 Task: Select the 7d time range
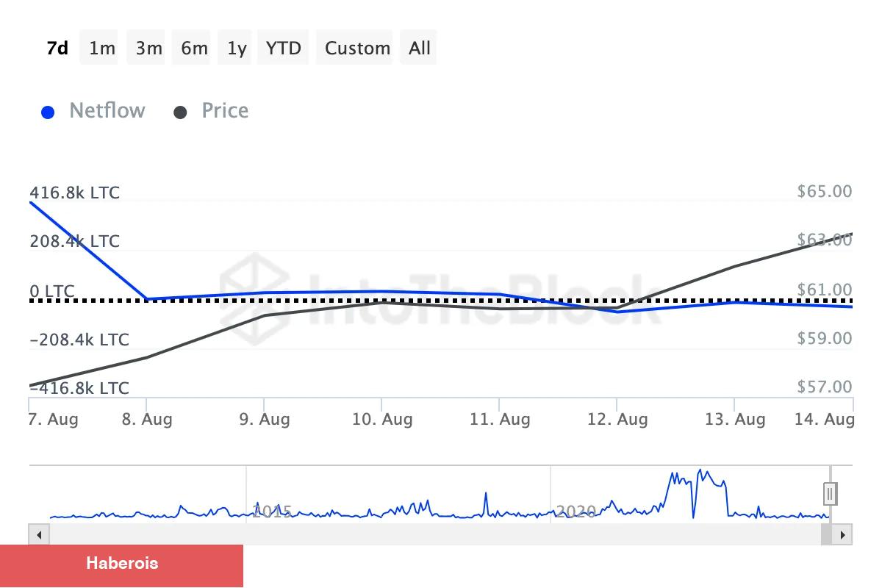57,48
